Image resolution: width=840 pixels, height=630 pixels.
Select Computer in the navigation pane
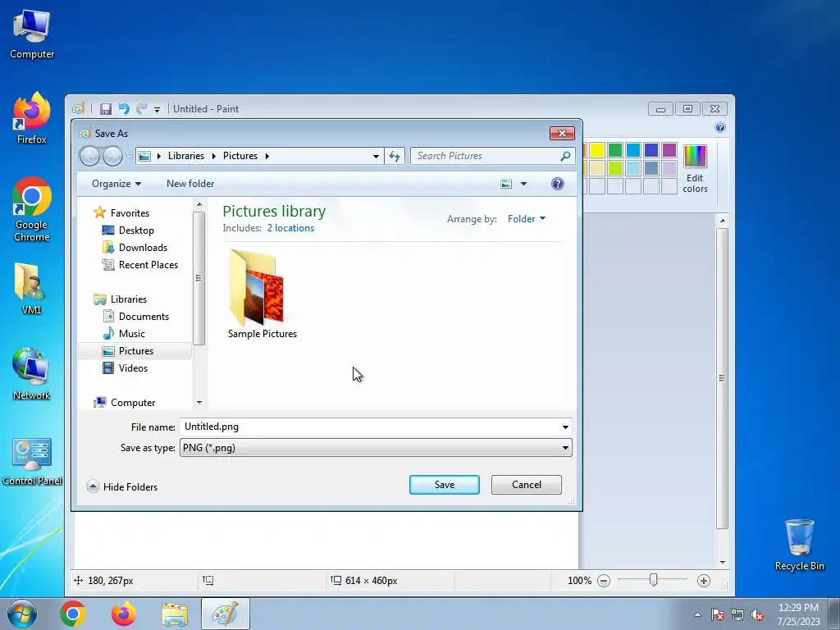pyautogui.click(x=133, y=402)
